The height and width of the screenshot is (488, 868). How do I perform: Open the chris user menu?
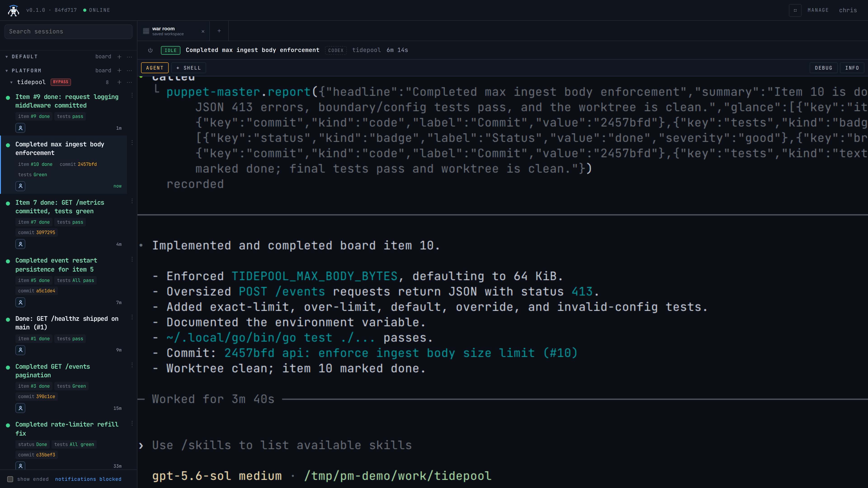[x=848, y=10]
